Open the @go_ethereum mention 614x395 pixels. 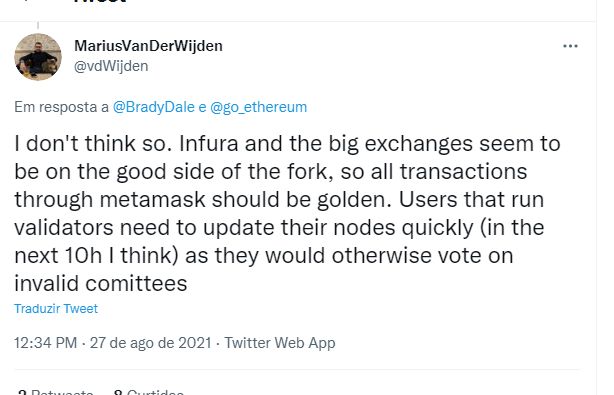[258, 107]
